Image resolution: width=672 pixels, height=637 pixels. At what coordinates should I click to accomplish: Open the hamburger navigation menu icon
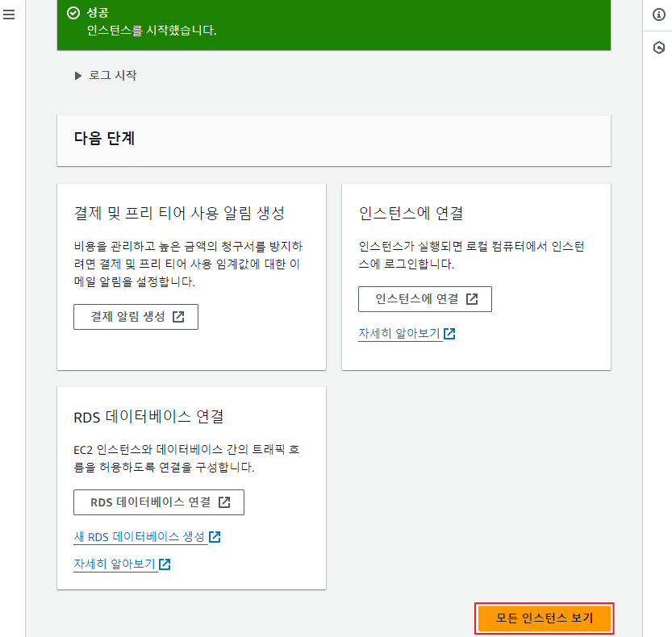pyautogui.click(x=9, y=15)
